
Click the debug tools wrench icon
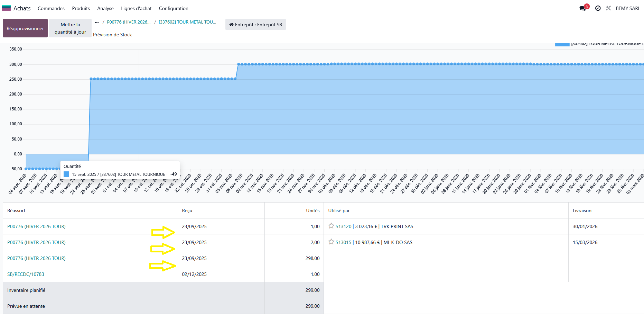tap(608, 8)
